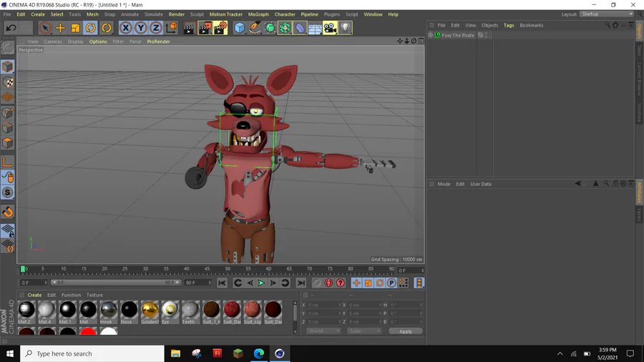This screenshot has height=362, width=644.
Task: Select Edges mode cube icon
Action: 7,127
